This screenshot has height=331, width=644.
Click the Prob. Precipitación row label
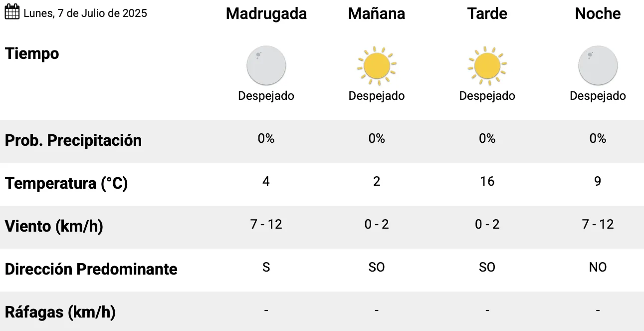tap(73, 140)
